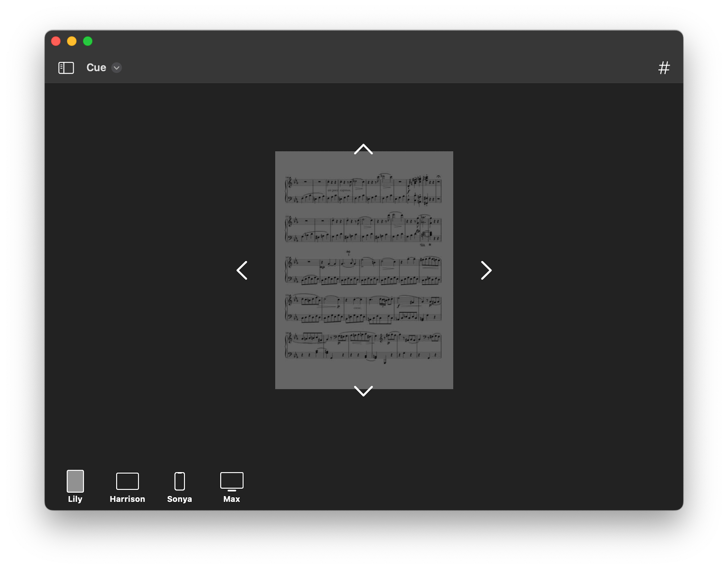Go to the next page with right chevron
Screen dimensions: 728x569
486,271
